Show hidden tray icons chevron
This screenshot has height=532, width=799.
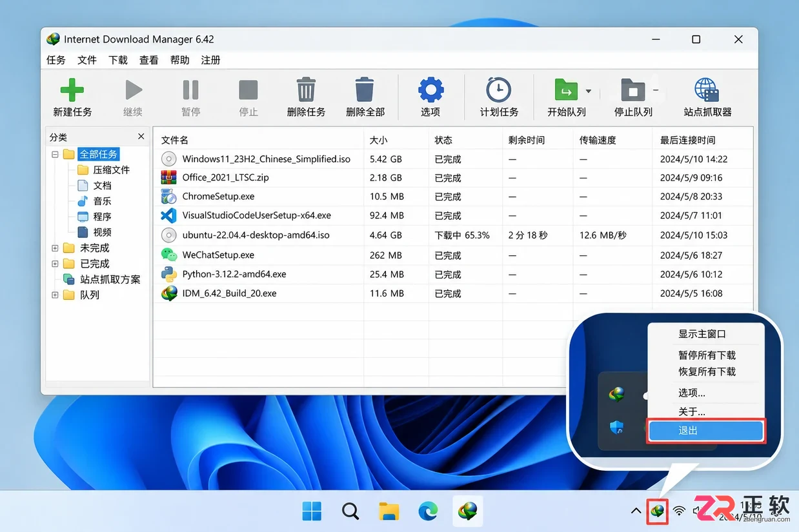click(636, 511)
